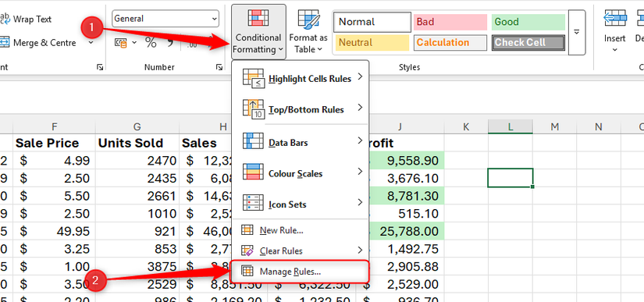Select column M header

pos(554,126)
